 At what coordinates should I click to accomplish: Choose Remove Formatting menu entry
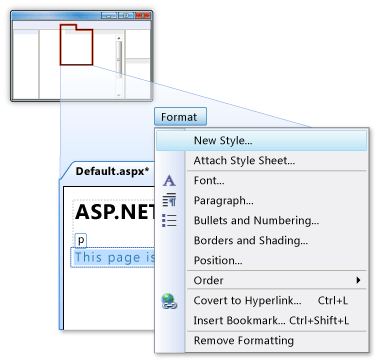pos(261,341)
